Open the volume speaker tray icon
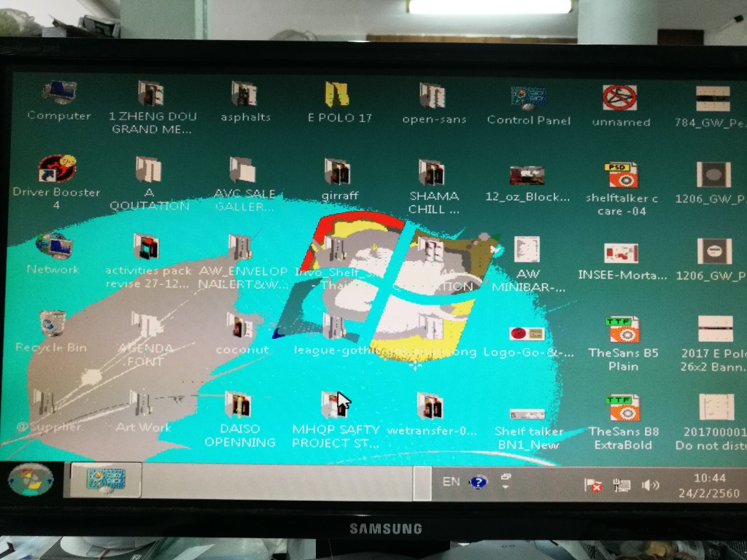 click(650, 485)
